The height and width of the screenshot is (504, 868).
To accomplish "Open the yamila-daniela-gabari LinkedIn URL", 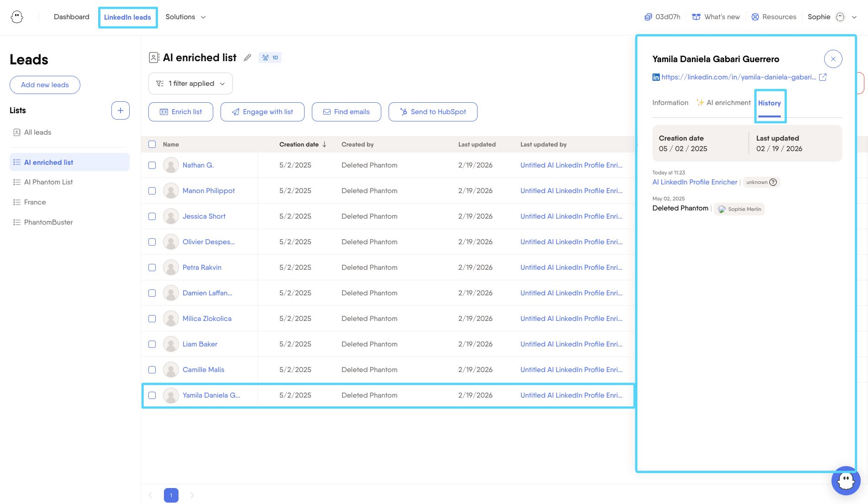I will pyautogui.click(x=738, y=77).
